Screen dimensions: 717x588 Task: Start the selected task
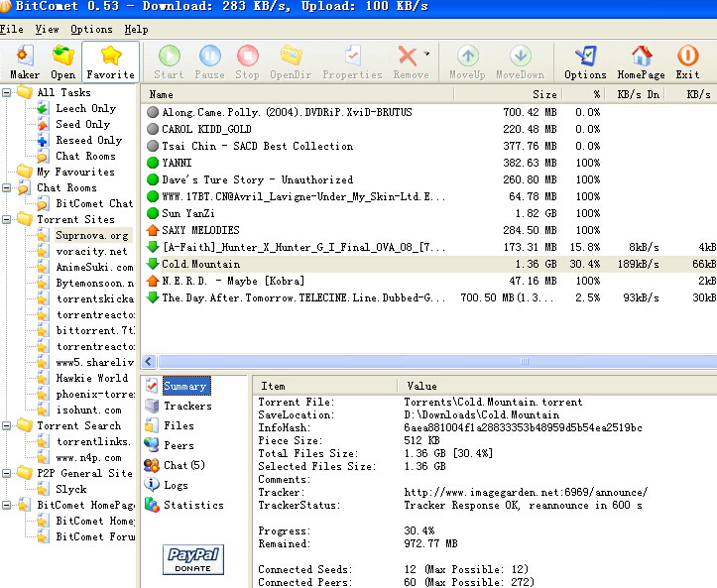click(169, 62)
